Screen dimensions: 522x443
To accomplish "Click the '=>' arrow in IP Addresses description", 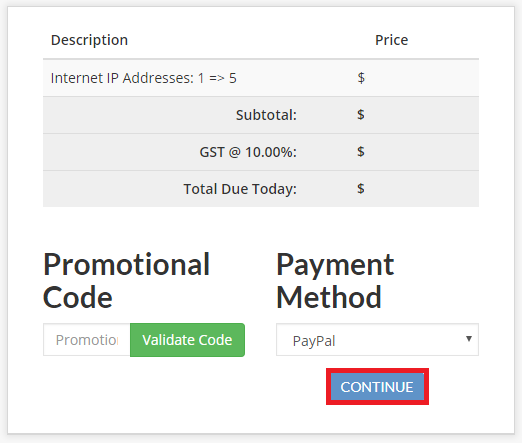I will coord(217,79).
